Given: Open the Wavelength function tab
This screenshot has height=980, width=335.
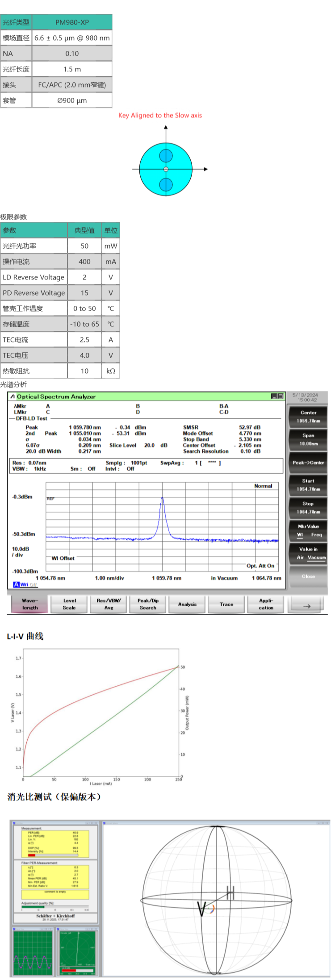Looking at the screenshot, I should point(30,604).
